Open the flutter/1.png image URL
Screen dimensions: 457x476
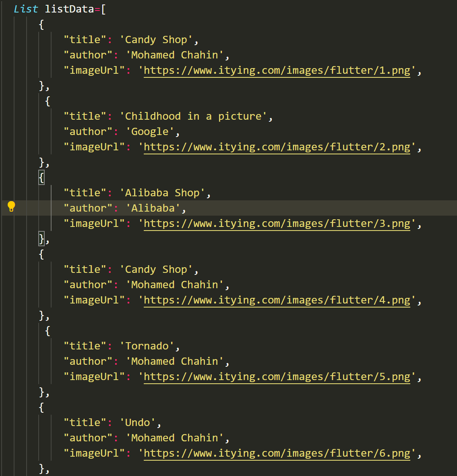pos(277,71)
